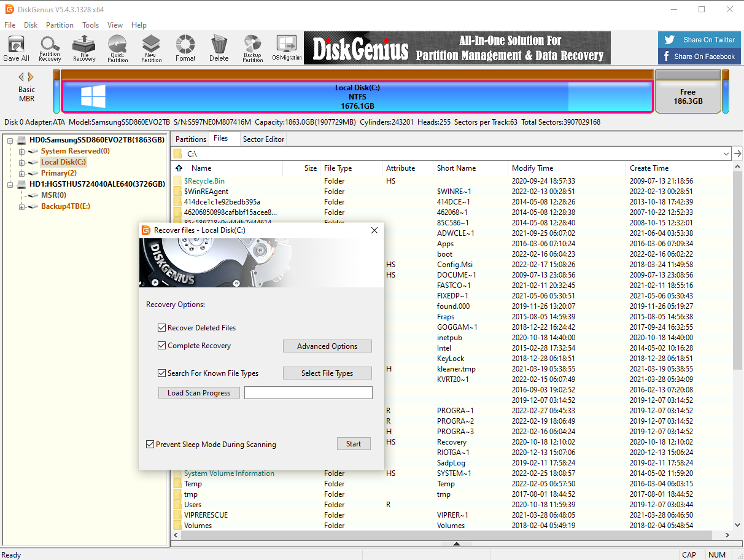Click the Share On Facebook banner
Screen dimensions: 744x560
pos(700,56)
